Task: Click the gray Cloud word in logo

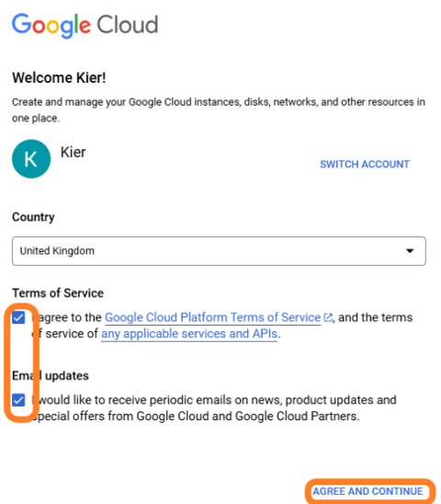Action: (128, 25)
